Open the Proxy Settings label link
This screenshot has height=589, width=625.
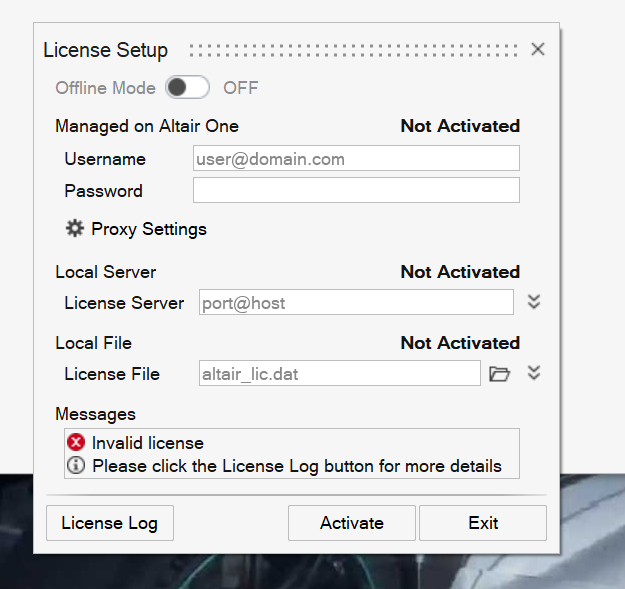coord(149,229)
